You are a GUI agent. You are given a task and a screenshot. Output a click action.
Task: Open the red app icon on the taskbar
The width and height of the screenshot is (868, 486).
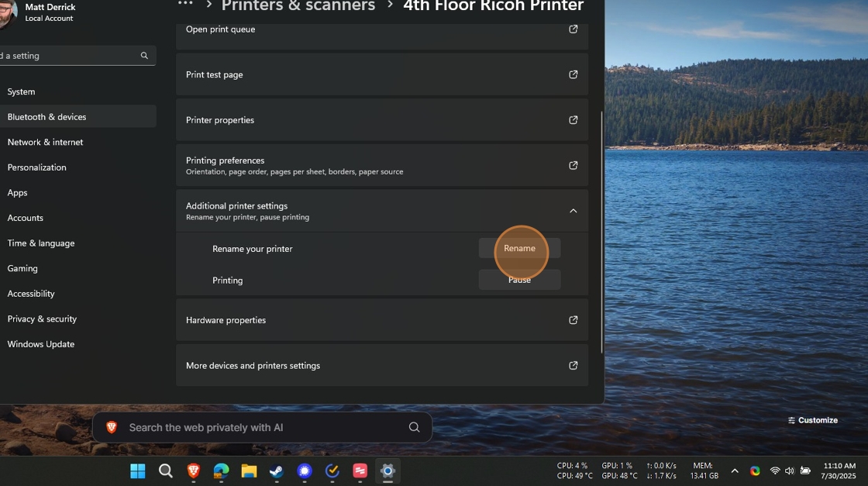(x=360, y=471)
